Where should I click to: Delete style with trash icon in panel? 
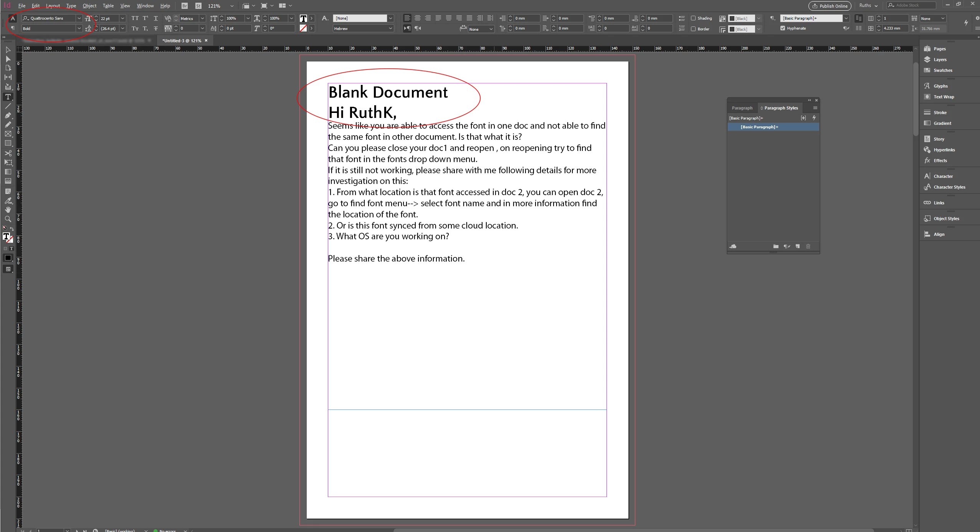tap(808, 246)
